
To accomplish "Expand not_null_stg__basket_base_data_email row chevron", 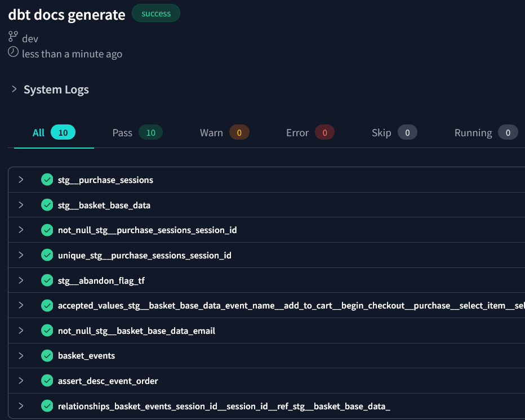I will point(21,330).
